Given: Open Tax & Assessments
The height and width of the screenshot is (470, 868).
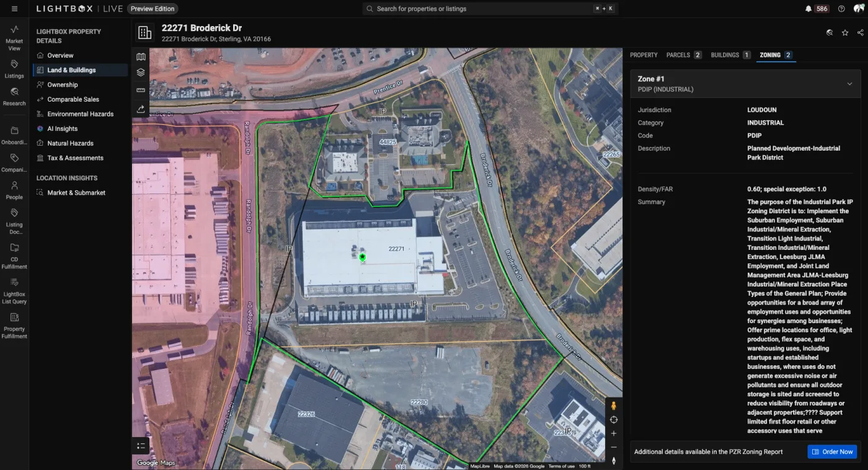Looking at the screenshot, I should pos(81,158).
